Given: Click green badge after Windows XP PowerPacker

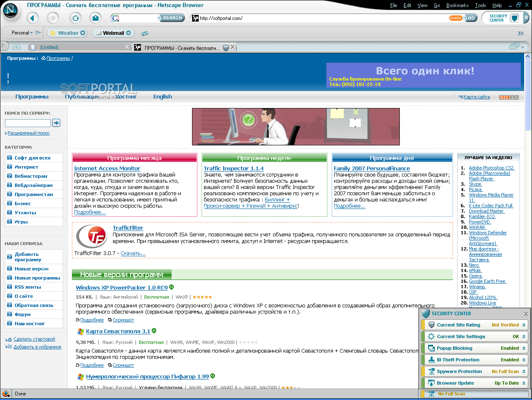Looking at the screenshot, I should pos(172,287).
